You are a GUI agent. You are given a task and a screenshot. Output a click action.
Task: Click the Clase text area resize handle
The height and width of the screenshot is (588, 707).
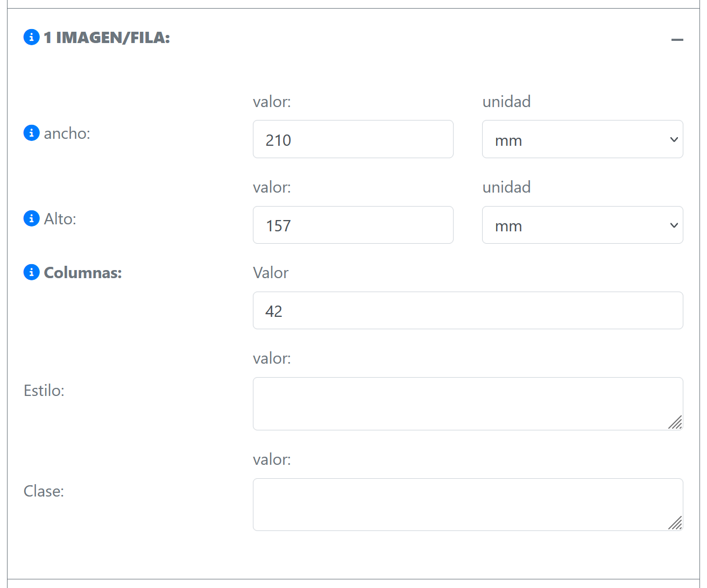pyautogui.click(x=676, y=523)
